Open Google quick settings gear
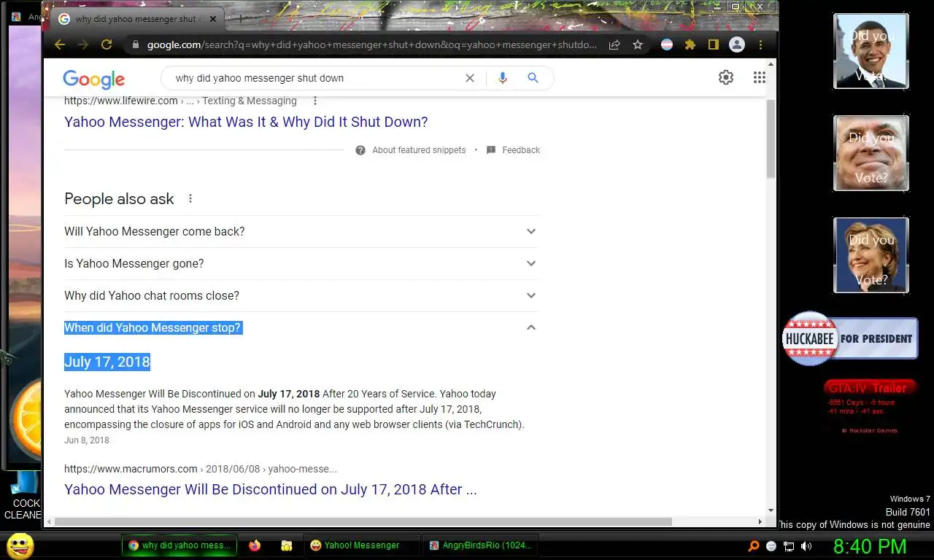This screenshot has height=560, width=934. pos(726,77)
